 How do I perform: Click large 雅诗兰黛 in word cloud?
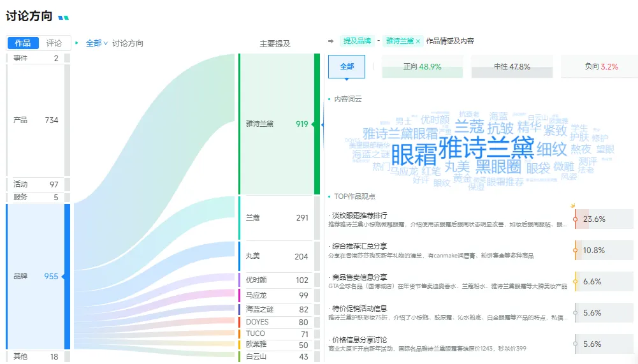coord(486,147)
